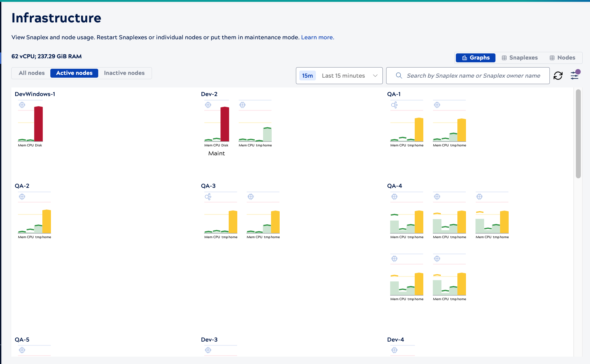The image size is (590, 364).
Task: Click the Maint label under Dev-2
Action: tap(216, 153)
